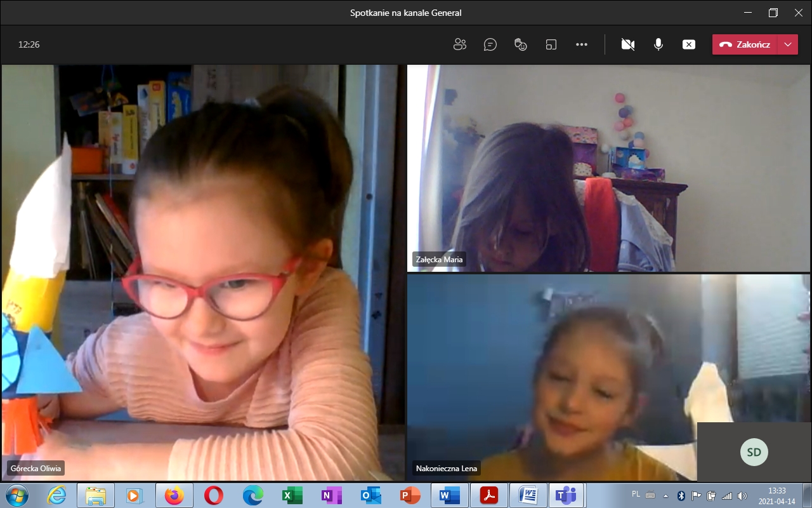Viewport: 812px width, 508px height.
Task: Click the SD participant avatar
Action: (754, 452)
